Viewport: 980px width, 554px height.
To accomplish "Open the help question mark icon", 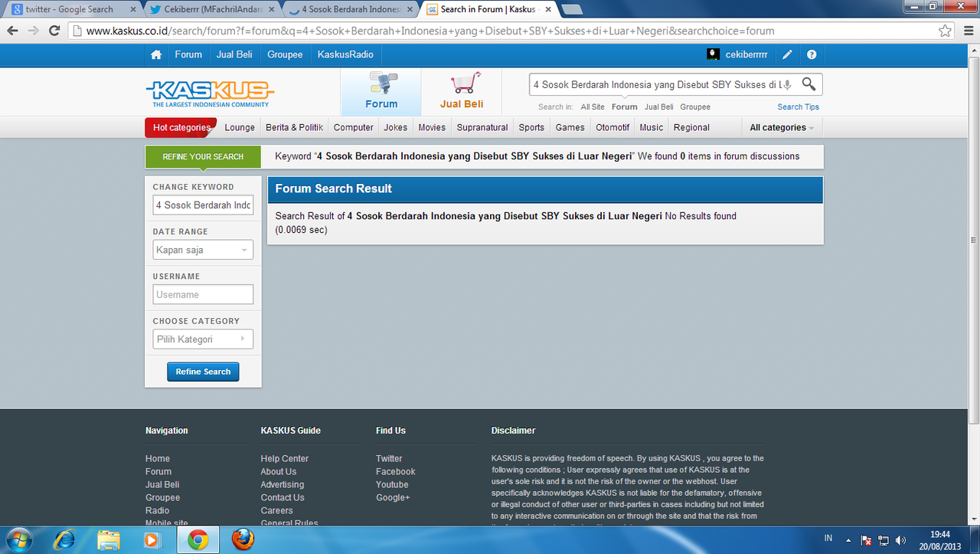I will (x=812, y=55).
